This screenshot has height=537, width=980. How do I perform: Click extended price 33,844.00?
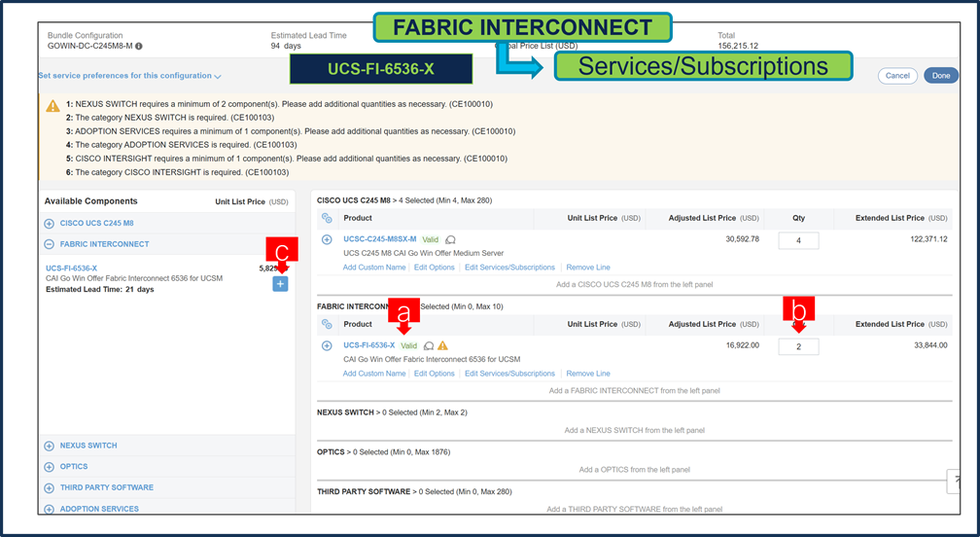click(x=930, y=345)
